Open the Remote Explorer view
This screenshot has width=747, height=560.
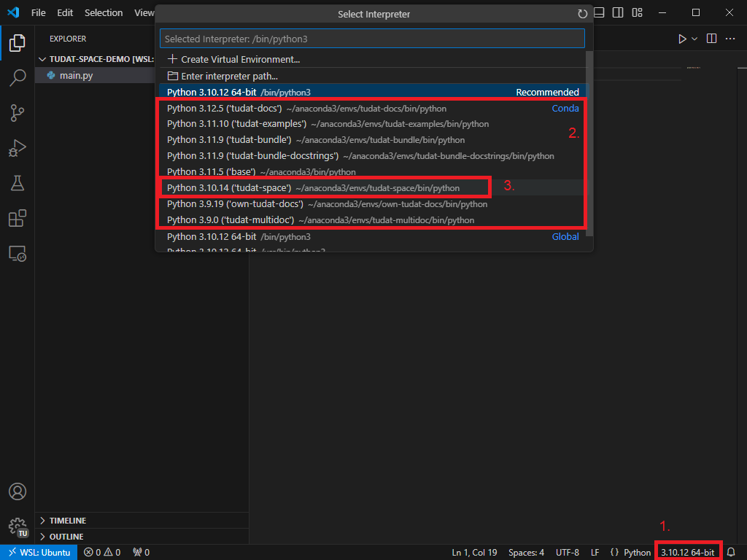coord(18,254)
